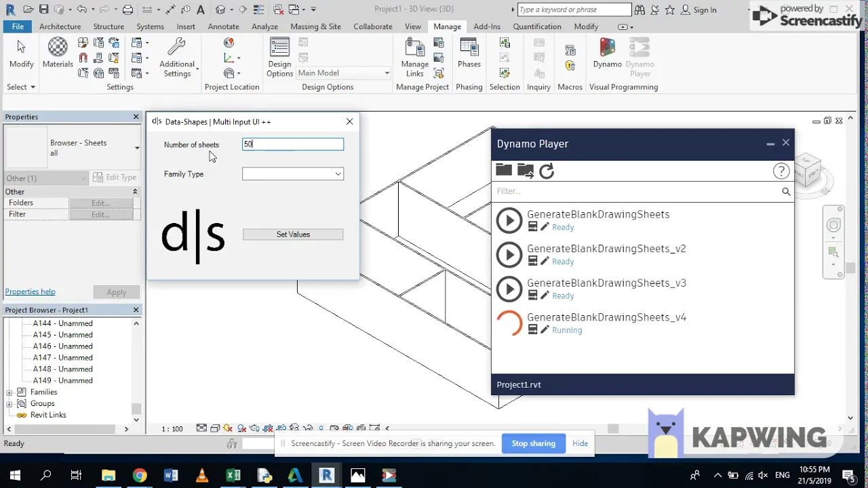The image size is (868, 488).
Task: Open the Design Options tool
Action: tap(279, 57)
